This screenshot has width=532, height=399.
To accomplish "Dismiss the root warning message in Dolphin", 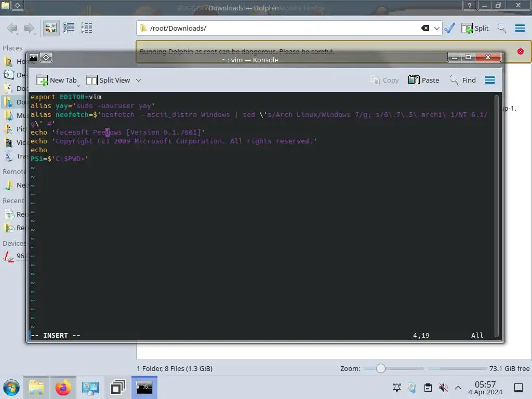I will 521,51.
